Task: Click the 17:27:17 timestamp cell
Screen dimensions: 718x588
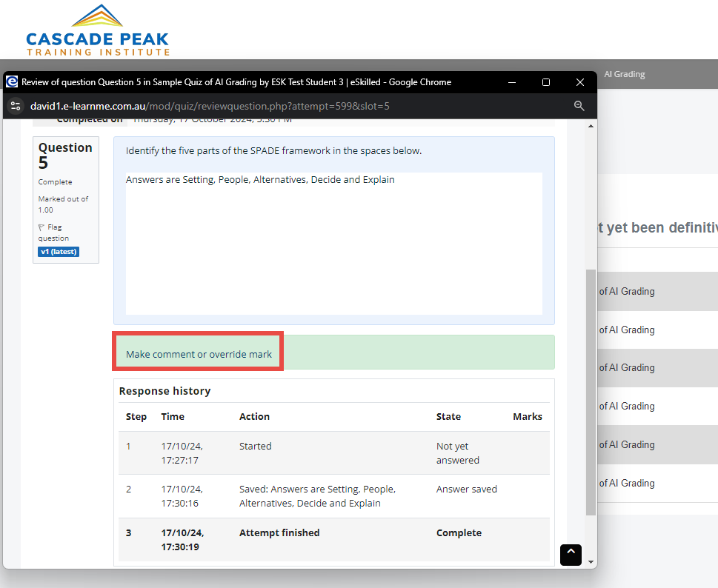Action: point(182,453)
